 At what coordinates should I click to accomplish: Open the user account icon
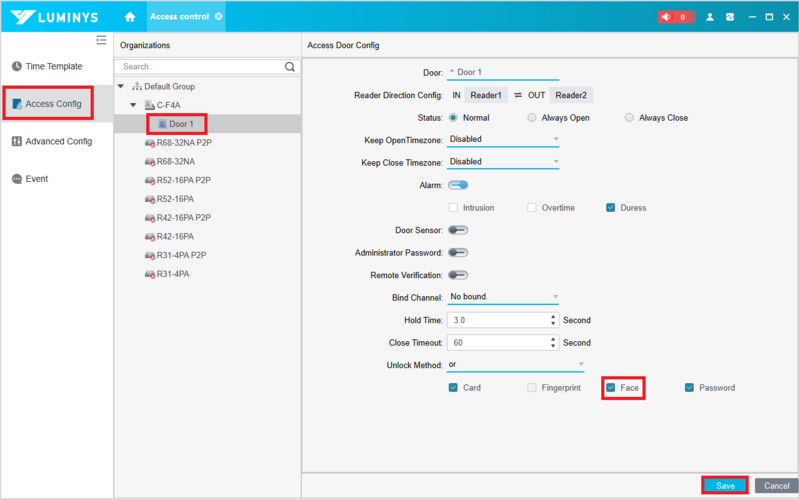tap(710, 17)
